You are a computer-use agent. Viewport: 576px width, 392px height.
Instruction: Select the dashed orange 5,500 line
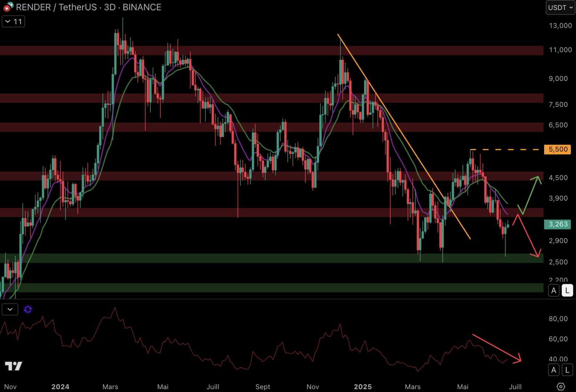[x=504, y=150]
